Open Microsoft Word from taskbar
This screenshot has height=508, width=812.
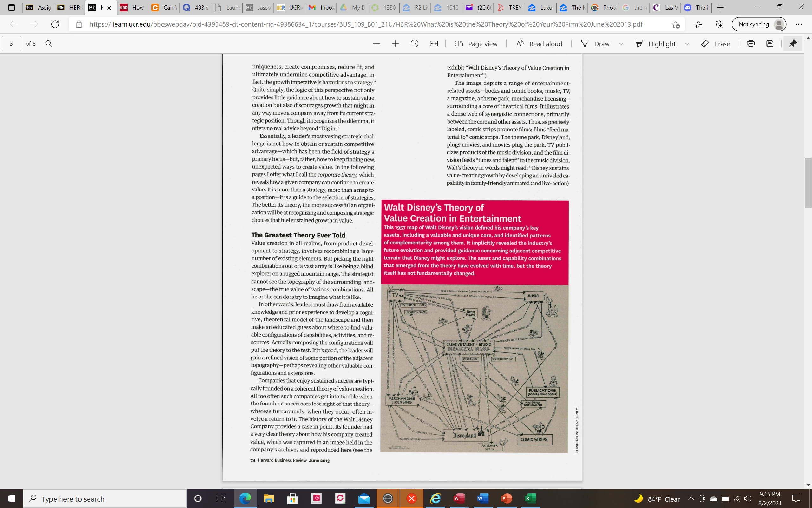(x=483, y=498)
